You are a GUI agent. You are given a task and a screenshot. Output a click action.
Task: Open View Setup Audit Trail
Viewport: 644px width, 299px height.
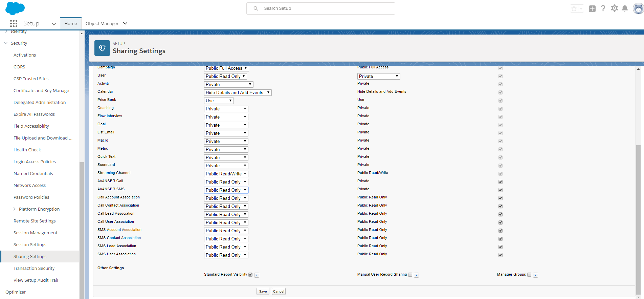pos(36,280)
